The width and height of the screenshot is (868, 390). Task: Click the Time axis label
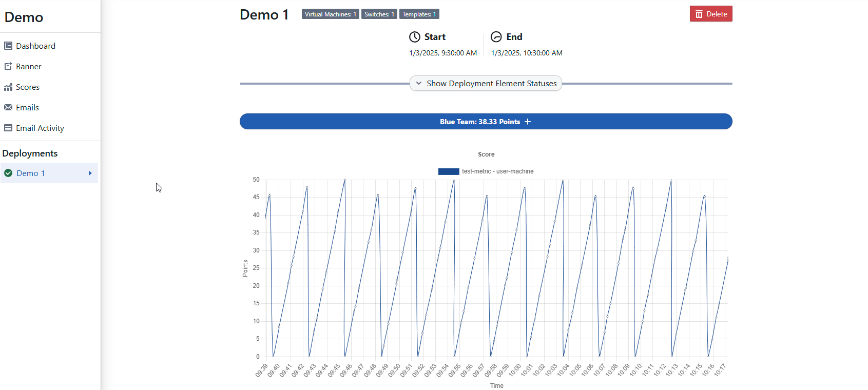pyautogui.click(x=496, y=386)
